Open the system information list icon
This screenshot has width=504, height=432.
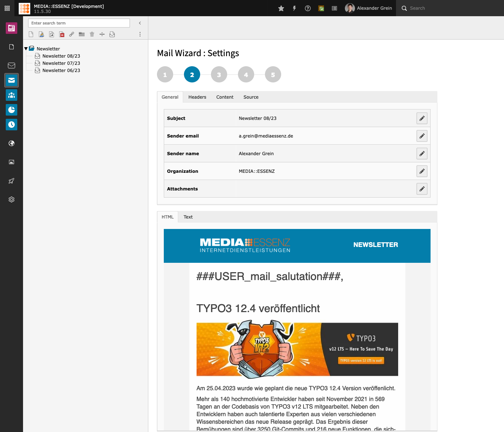[x=334, y=8]
